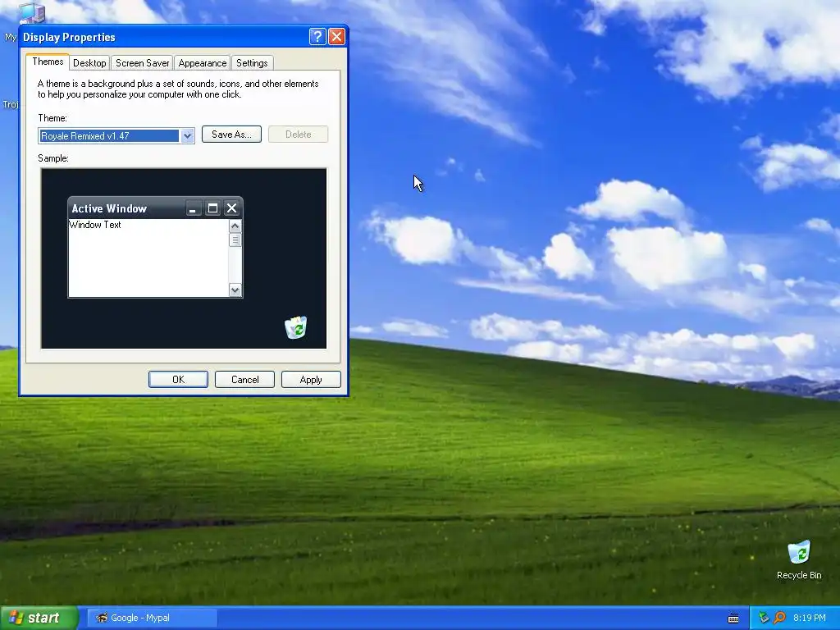Click the sample window minimize icon
840x630 pixels.
(194, 208)
